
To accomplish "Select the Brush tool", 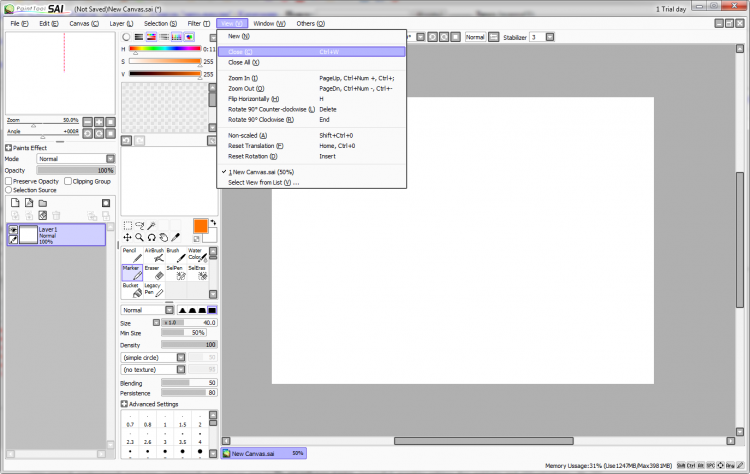I will (176, 255).
